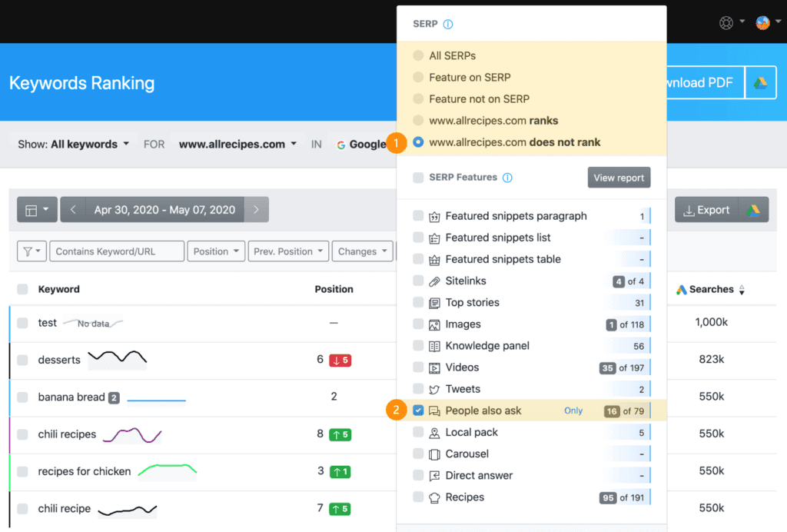Click the People also ask icon
The height and width of the screenshot is (532, 787).
434,411
